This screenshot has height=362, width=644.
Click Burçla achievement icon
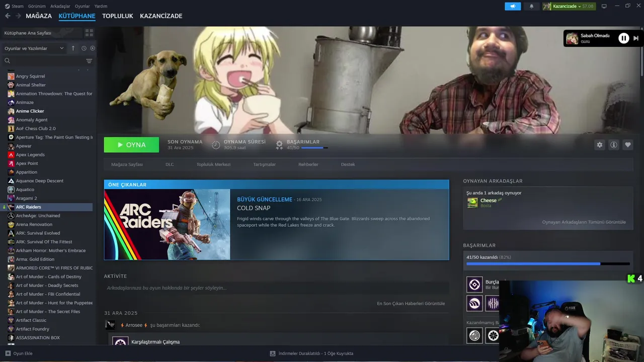coord(474,285)
